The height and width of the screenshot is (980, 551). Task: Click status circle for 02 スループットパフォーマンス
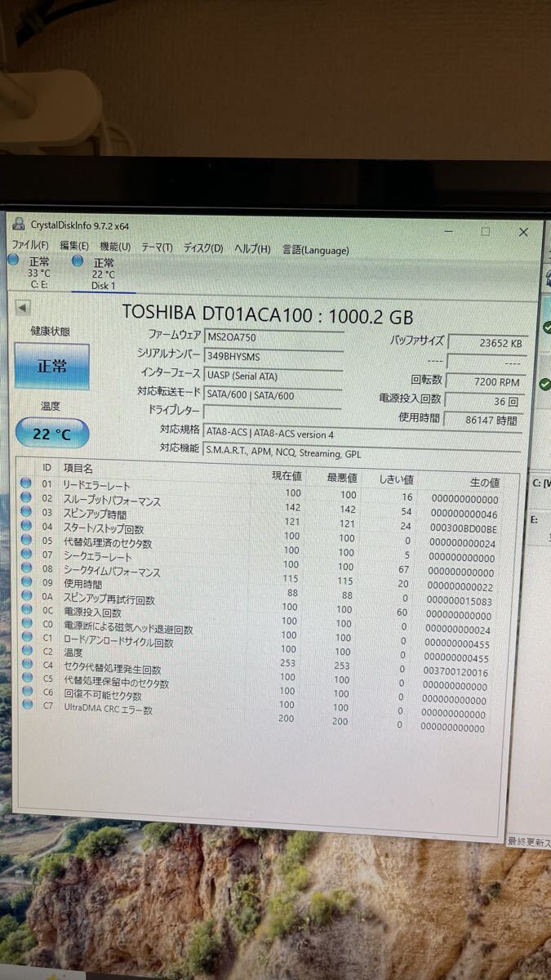click(26, 497)
